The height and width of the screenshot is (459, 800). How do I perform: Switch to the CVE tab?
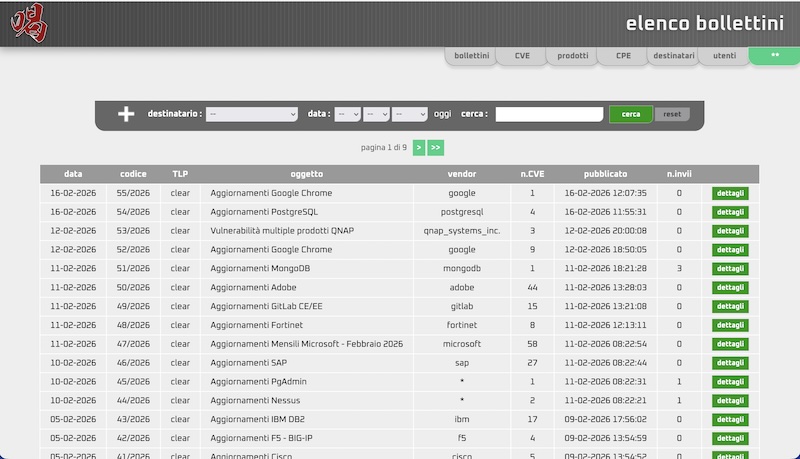click(522, 56)
